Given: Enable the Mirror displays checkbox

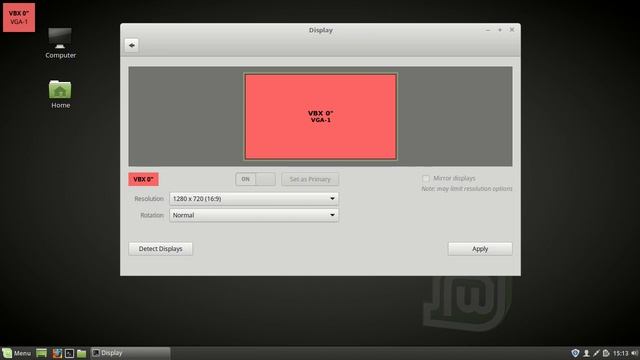Looking at the screenshot, I should (x=426, y=178).
